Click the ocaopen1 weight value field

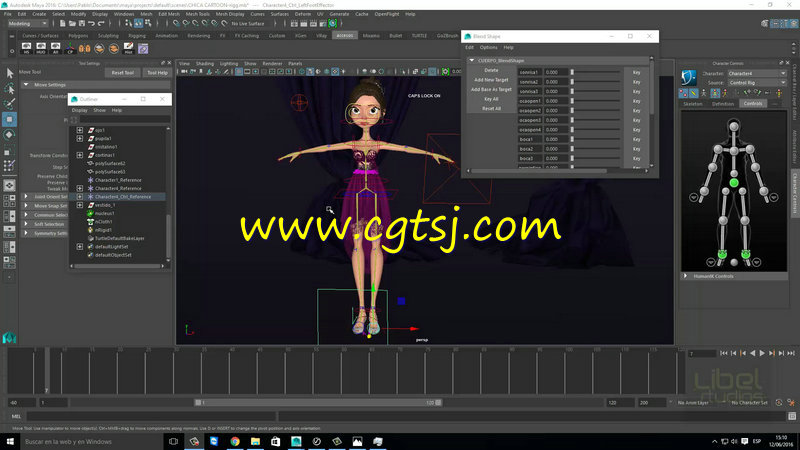555,101
